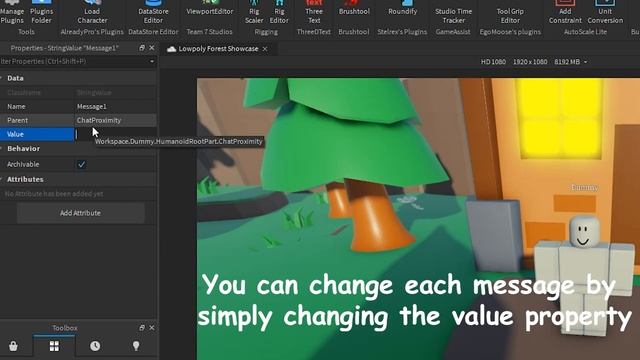Image resolution: width=640 pixels, height=360 pixels.
Task: Open ViewportEditor plugin
Action: 210,8
